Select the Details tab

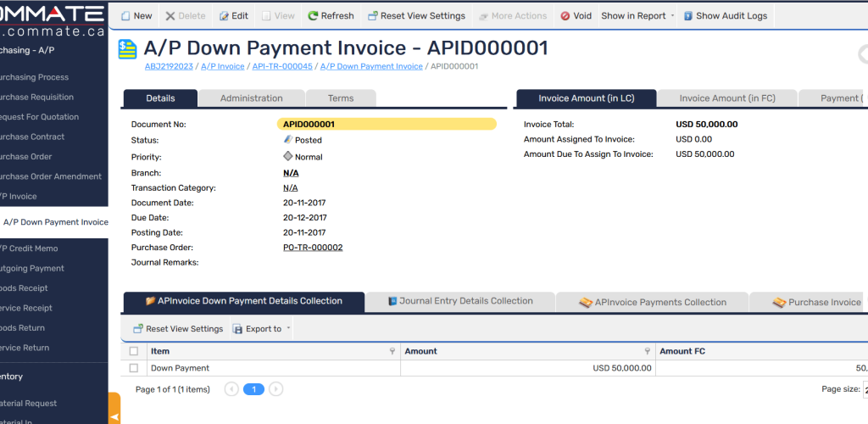click(160, 98)
